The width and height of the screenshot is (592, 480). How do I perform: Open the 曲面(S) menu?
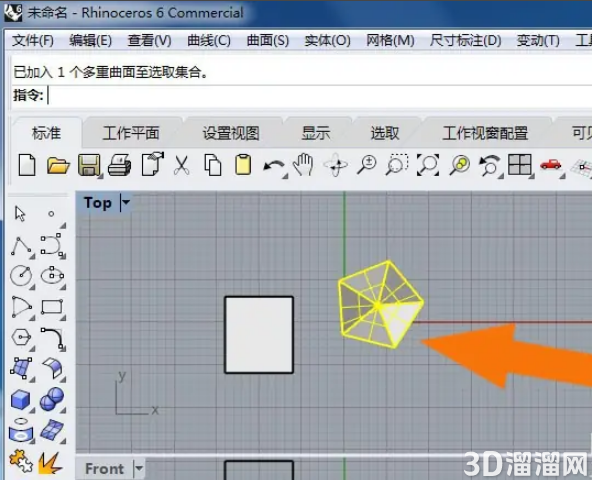[x=268, y=40]
